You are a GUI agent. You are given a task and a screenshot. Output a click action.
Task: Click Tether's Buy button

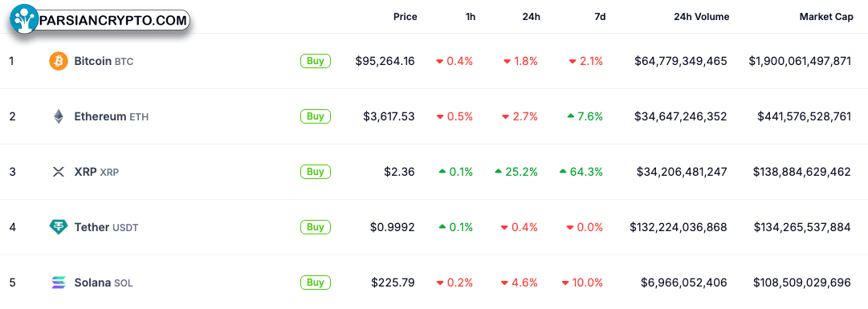click(x=316, y=227)
